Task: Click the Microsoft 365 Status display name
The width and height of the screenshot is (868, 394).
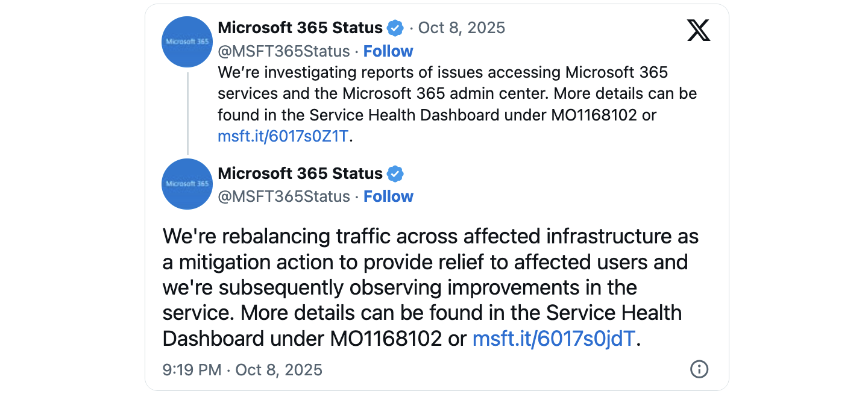Action: click(x=300, y=28)
